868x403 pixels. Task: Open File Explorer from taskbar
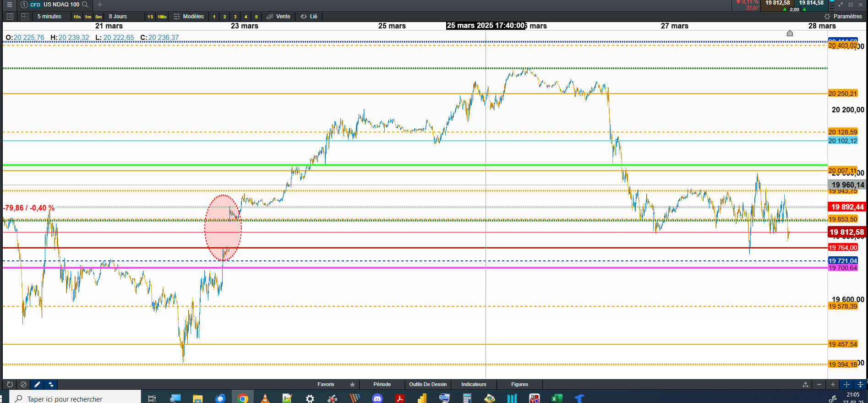point(198,398)
